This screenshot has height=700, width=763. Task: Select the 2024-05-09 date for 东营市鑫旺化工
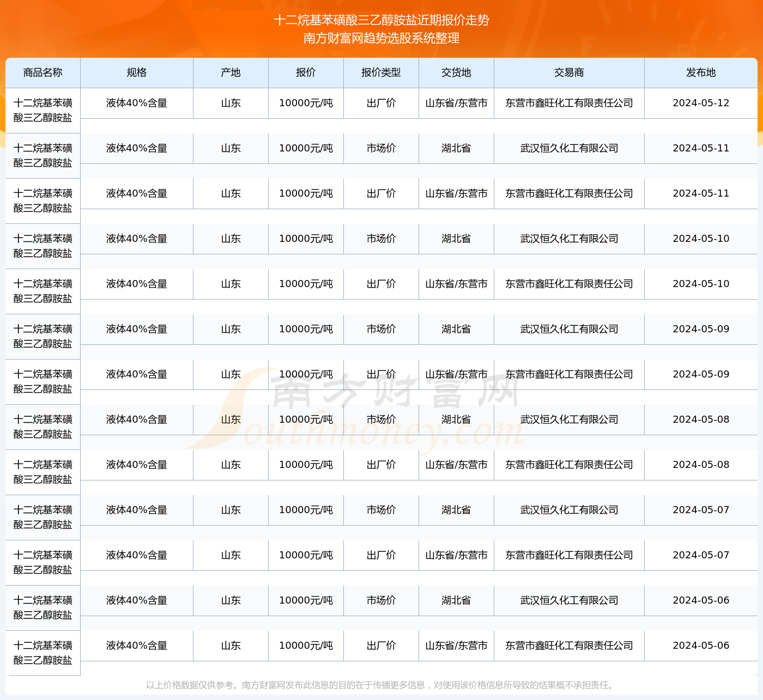(x=701, y=374)
